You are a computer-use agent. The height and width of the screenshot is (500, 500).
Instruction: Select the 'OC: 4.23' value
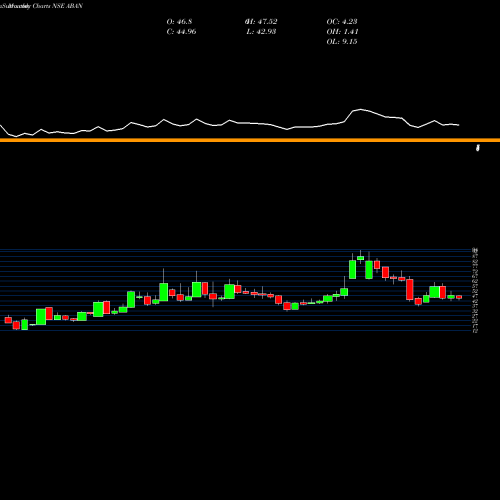coord(342,22)
